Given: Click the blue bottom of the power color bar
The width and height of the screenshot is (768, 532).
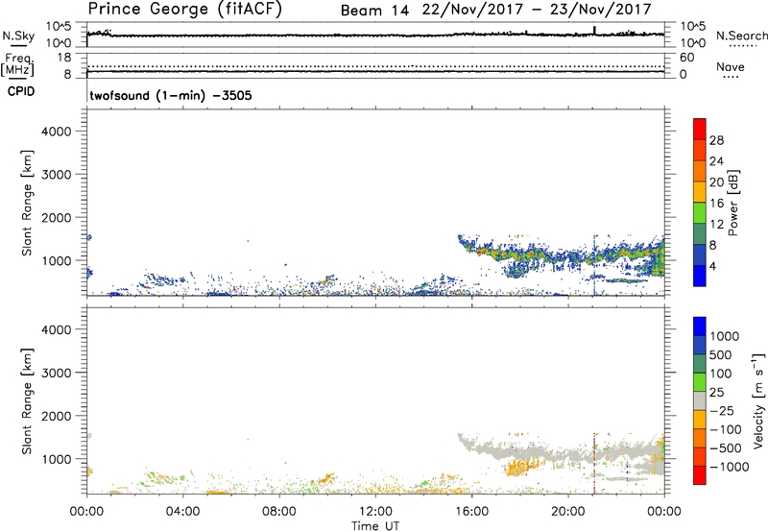Looking at the screenshot, I should click(700, 276).
